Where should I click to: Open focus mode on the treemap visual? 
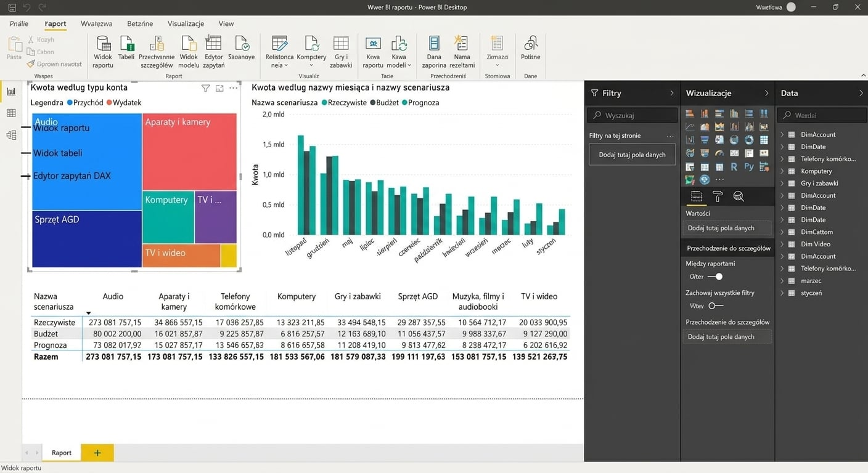point(219,89)
